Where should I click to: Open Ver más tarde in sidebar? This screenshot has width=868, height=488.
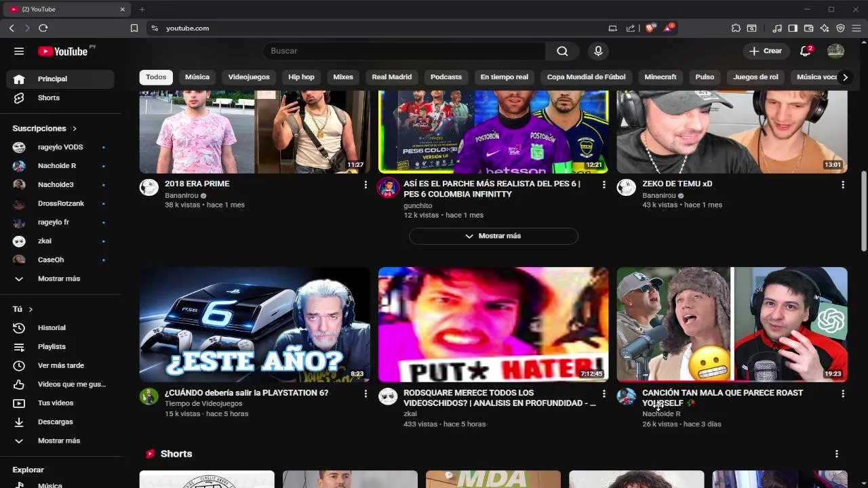click(x=60, y=365)
